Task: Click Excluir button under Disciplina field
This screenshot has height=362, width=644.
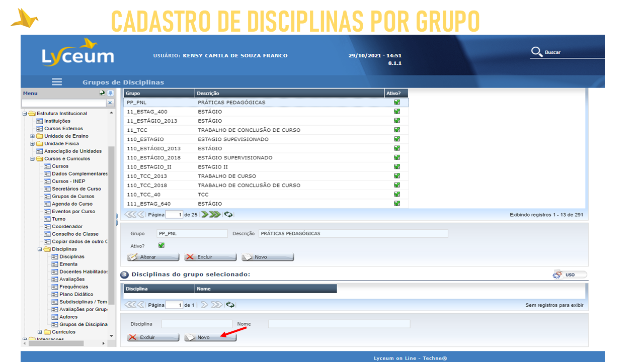Action: tap(153, 337)
